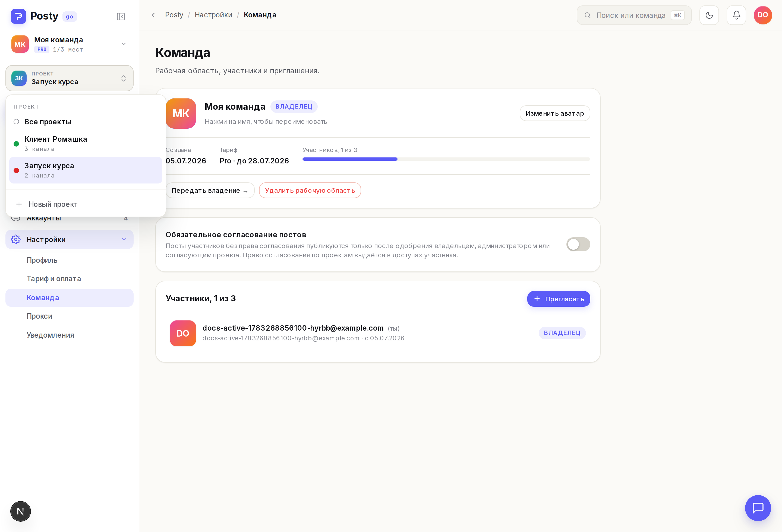Click the participants progress bar
The image size is (782, 532).
pos(446,159)
